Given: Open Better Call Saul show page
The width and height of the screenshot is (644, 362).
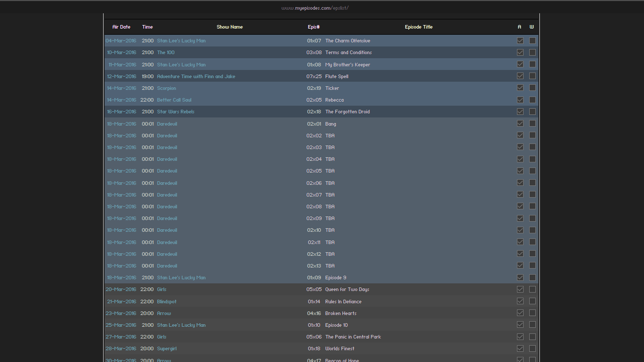Looking at the screenshot, I should [x=174, y=100].
